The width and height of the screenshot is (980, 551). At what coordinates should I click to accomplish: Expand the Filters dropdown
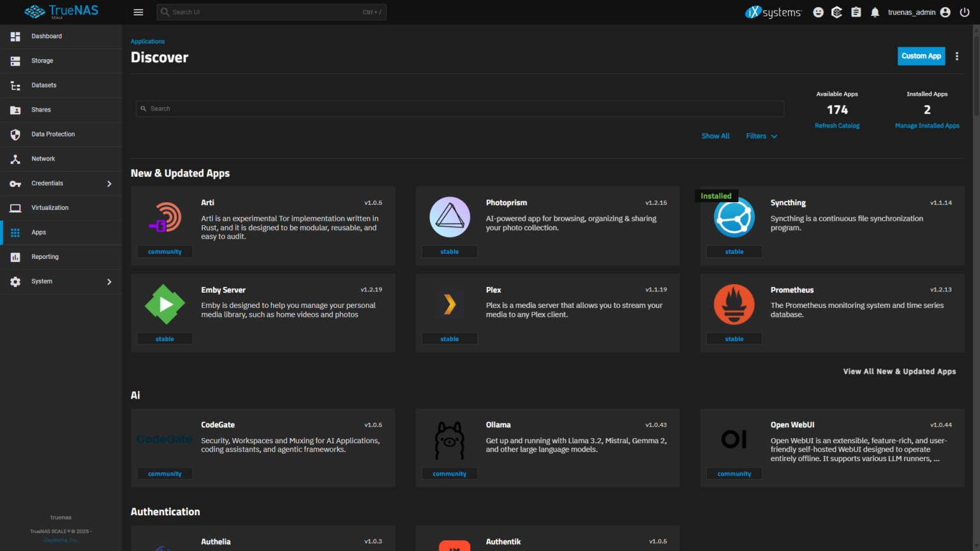(x=761, y=136)
